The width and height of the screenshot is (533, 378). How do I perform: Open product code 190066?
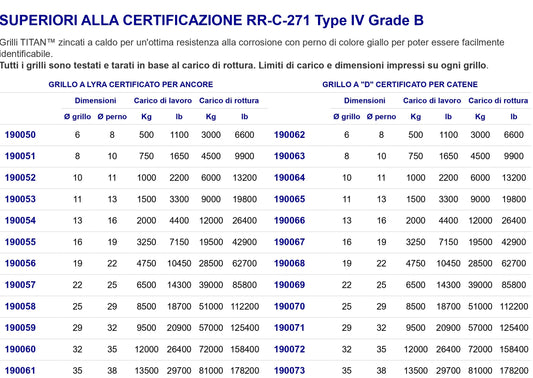290,220
